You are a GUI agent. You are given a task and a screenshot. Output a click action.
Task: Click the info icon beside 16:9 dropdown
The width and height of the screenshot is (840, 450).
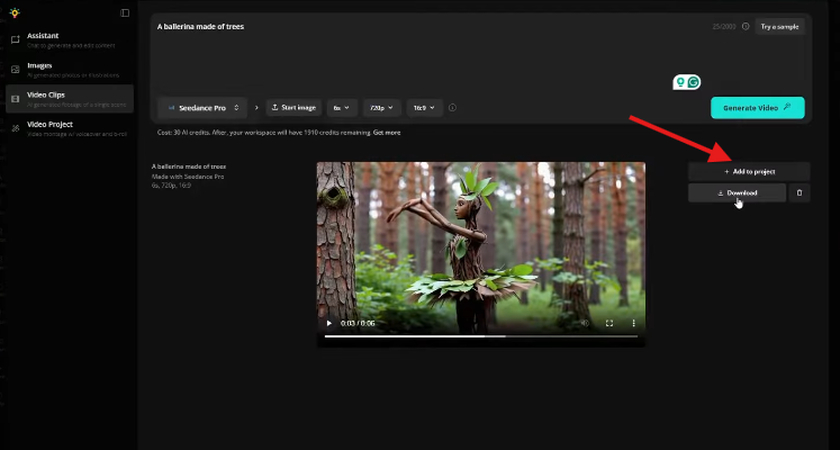[x=452, y=108]
